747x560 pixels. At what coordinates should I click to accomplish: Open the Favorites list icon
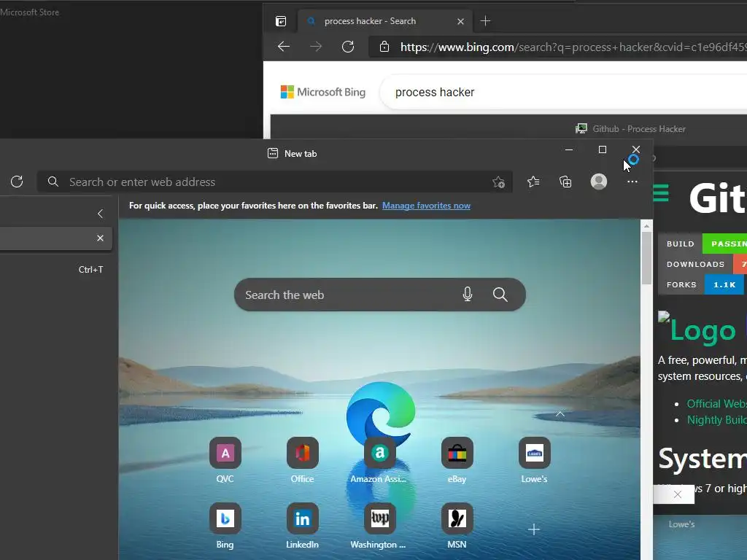(533, 182)
